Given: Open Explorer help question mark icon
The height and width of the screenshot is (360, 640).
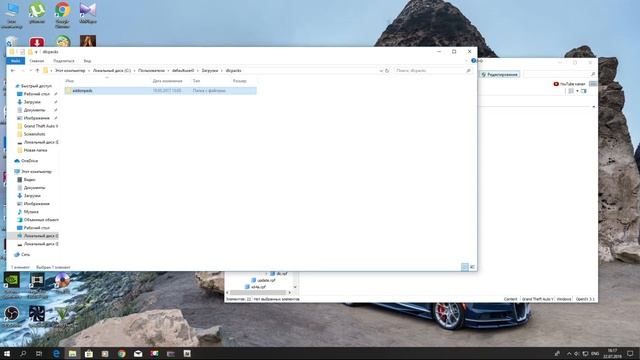Looking at the screenshot, I should [x=473, y=60].
